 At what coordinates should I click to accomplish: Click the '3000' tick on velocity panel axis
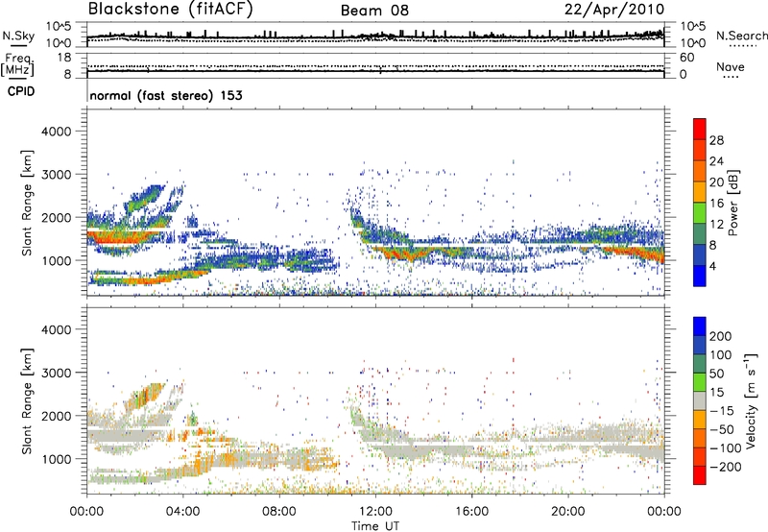56,374
